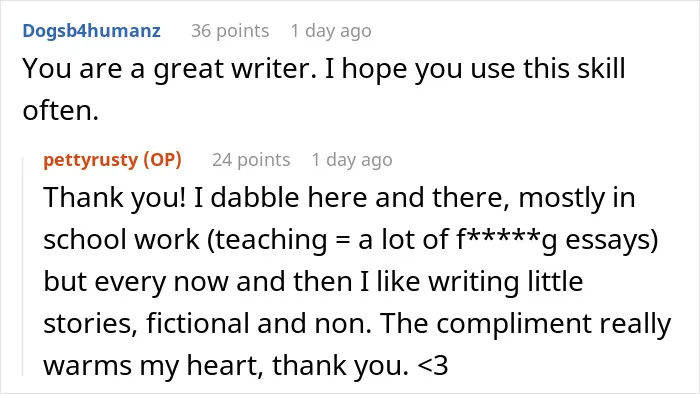Click the 24 points score label
Screen dimensions: 700x394
[x=251, y=160]
